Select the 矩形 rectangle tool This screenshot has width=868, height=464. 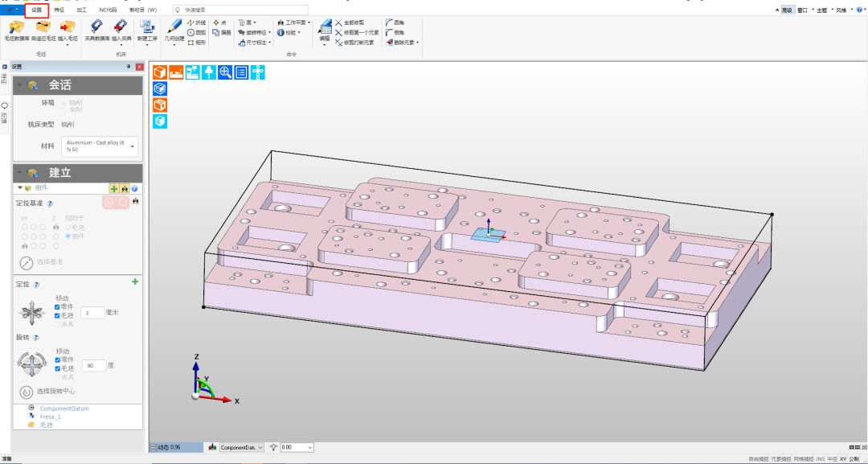point(197,43)
